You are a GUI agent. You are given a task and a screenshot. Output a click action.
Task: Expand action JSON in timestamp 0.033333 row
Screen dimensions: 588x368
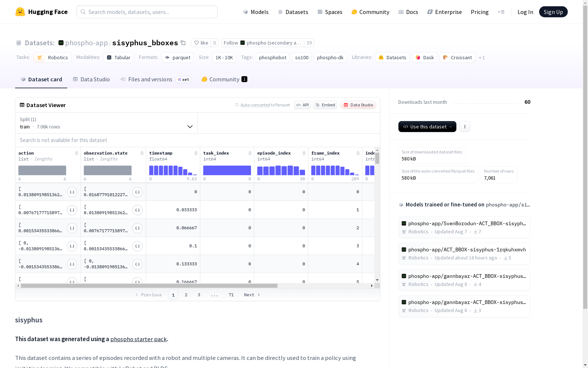point(72,210)
